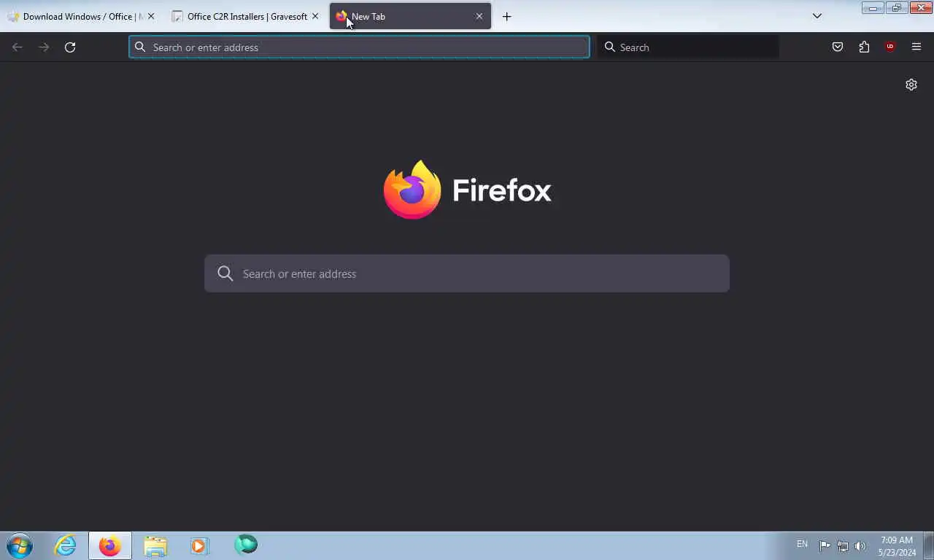Open the Firefox application menu
Screen dimensions: 934x560
click(916, 47)
